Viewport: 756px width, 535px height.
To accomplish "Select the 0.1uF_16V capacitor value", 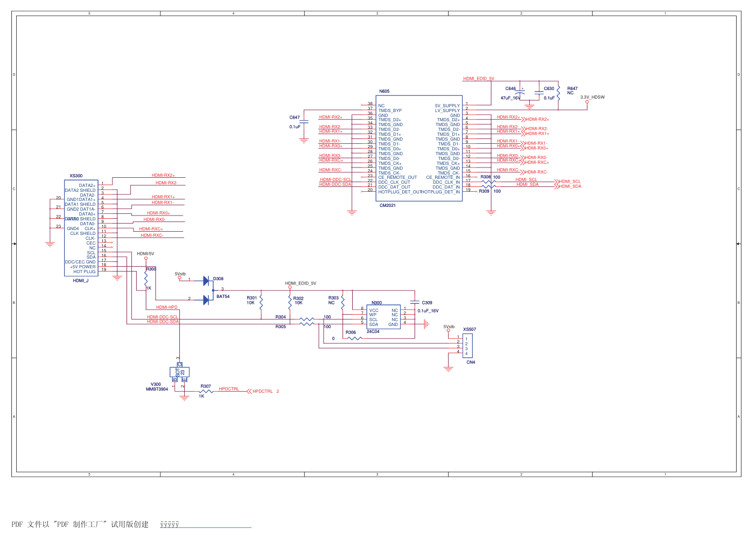I will 428,311.
